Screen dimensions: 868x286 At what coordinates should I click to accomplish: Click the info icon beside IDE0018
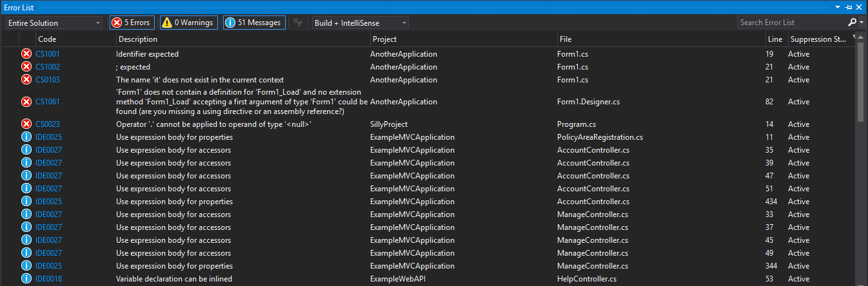tap(26, 279)
